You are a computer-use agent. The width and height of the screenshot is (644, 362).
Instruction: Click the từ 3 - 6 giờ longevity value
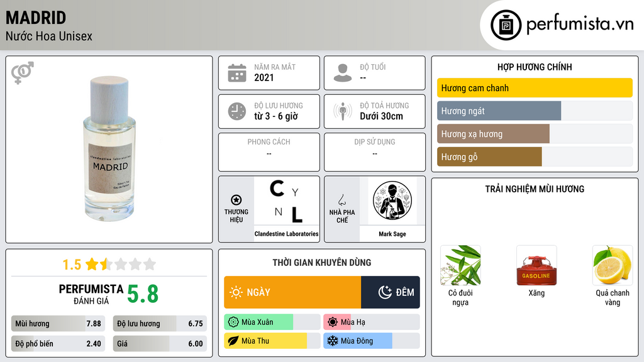pos(275,116)
